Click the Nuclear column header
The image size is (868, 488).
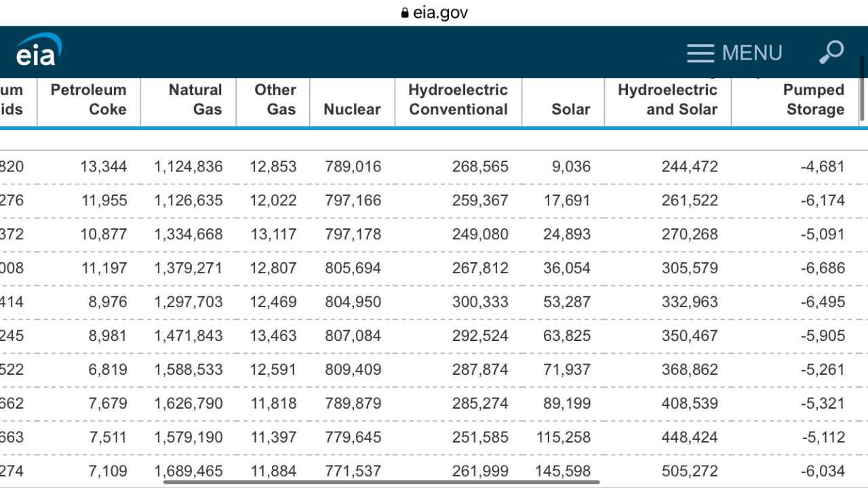352,109
